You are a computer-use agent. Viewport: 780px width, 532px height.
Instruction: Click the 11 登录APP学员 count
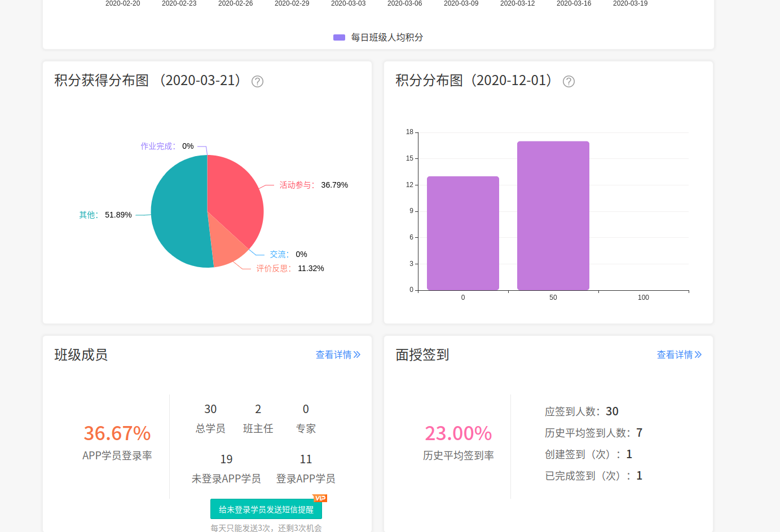coord(306,459)
